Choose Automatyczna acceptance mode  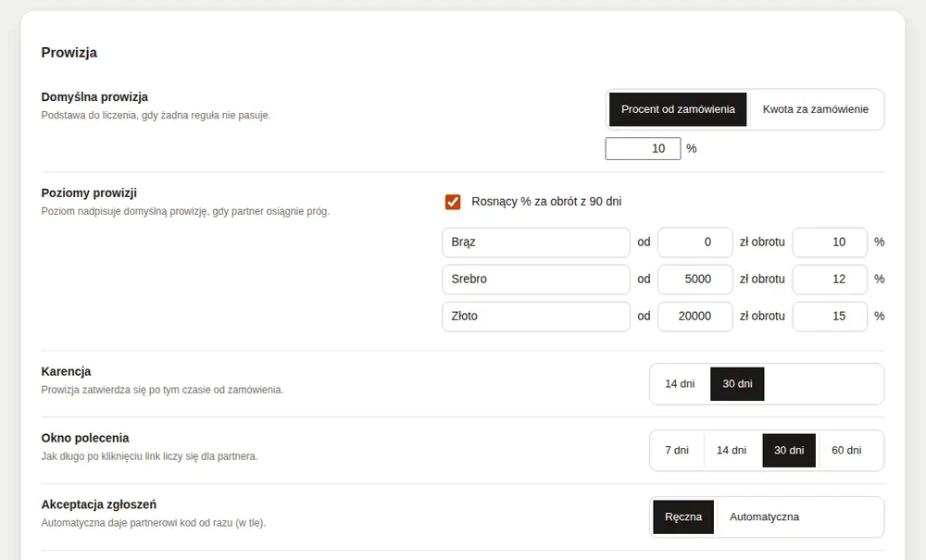[764, 517]
